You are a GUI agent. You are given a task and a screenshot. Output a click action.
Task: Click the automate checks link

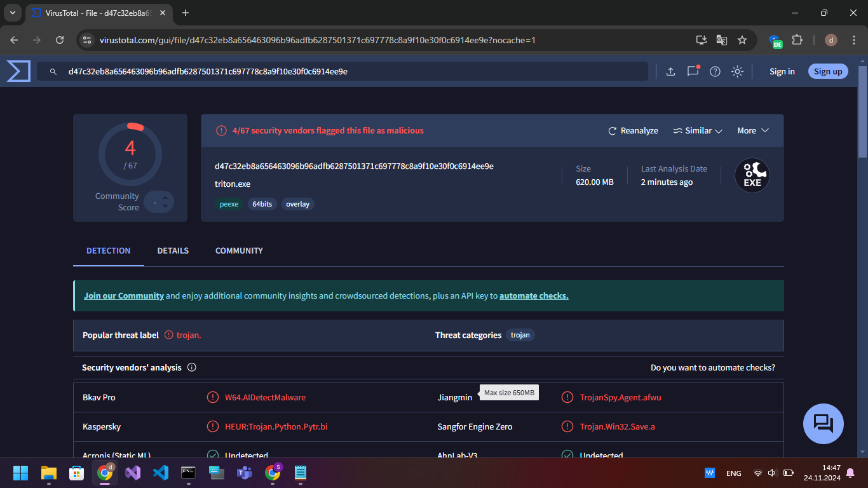click(534, 295)
